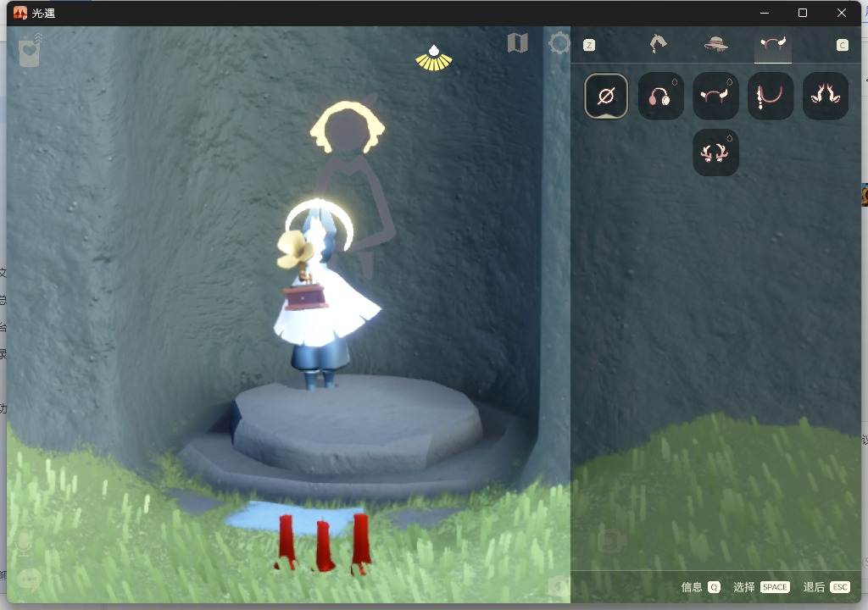This screenshot has width=868, height=610.
Task: Click the 选择 select SPACE button
Action: pyautogui.click(x=761, y=587)
